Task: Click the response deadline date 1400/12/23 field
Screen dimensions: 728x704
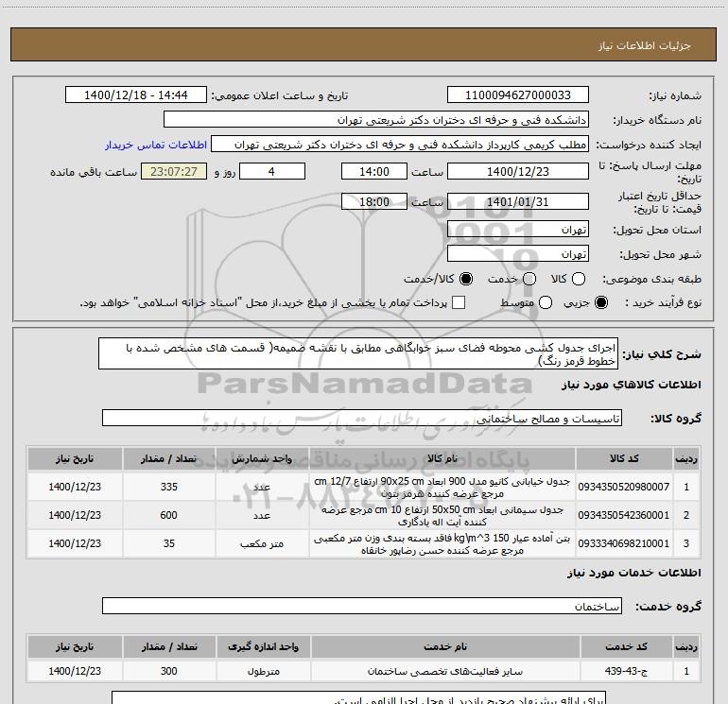Action: 518,172
